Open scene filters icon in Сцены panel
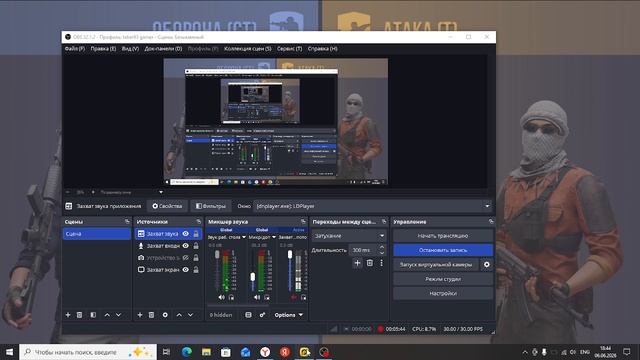The height and width of the screenshot is (360, 640). [93, 315]
